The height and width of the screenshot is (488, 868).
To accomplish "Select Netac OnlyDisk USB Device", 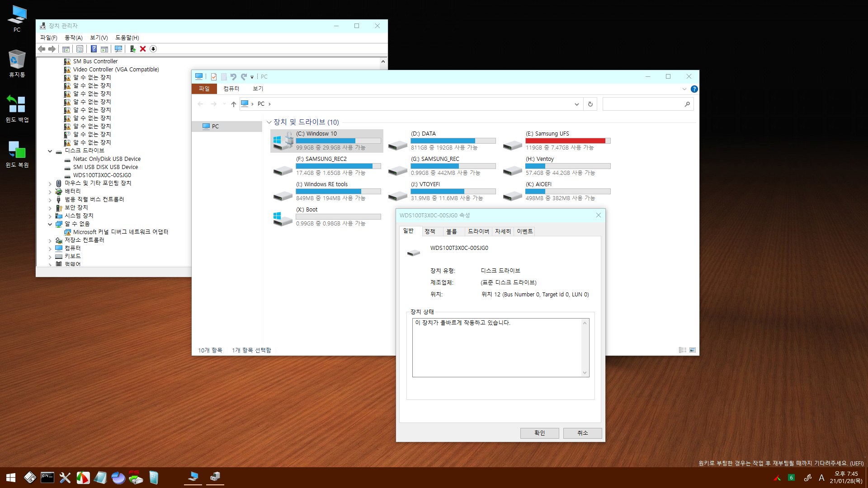I will pos(107,159).
